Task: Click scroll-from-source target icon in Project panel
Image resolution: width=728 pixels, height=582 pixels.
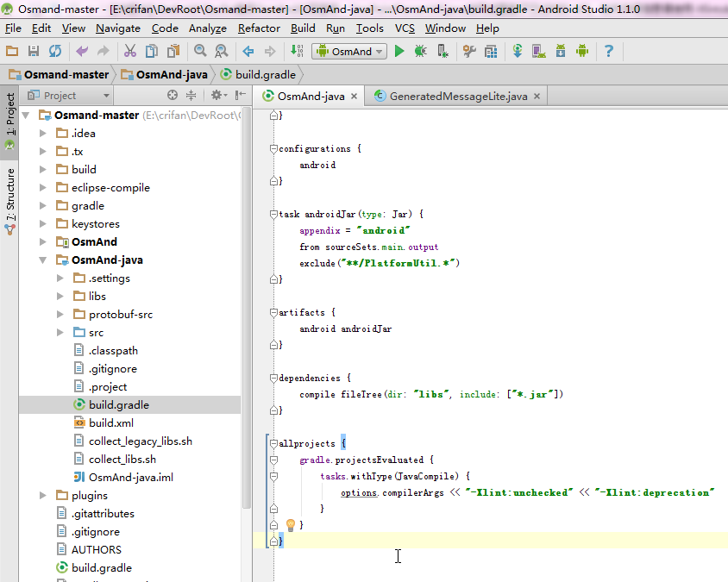Action: [x=173, y=96]
